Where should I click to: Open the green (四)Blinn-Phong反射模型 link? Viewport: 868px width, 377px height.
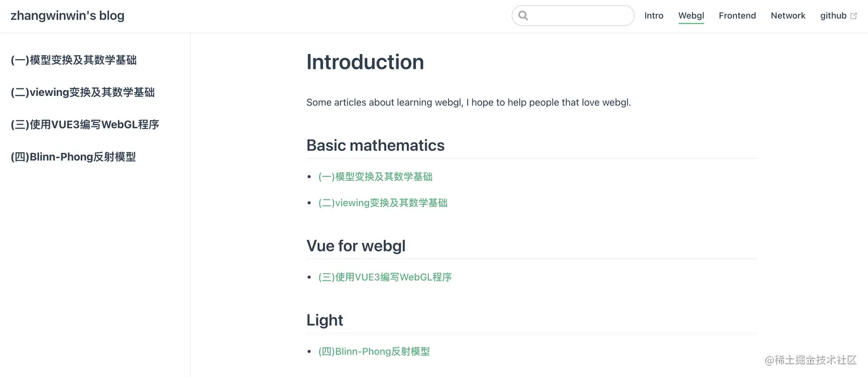click(374, 351)
